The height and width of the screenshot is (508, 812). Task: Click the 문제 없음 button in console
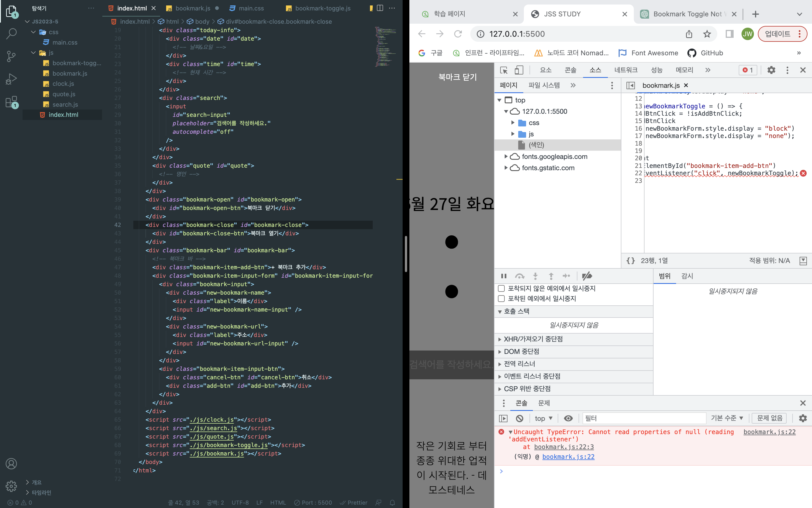[x=769, y=418]
